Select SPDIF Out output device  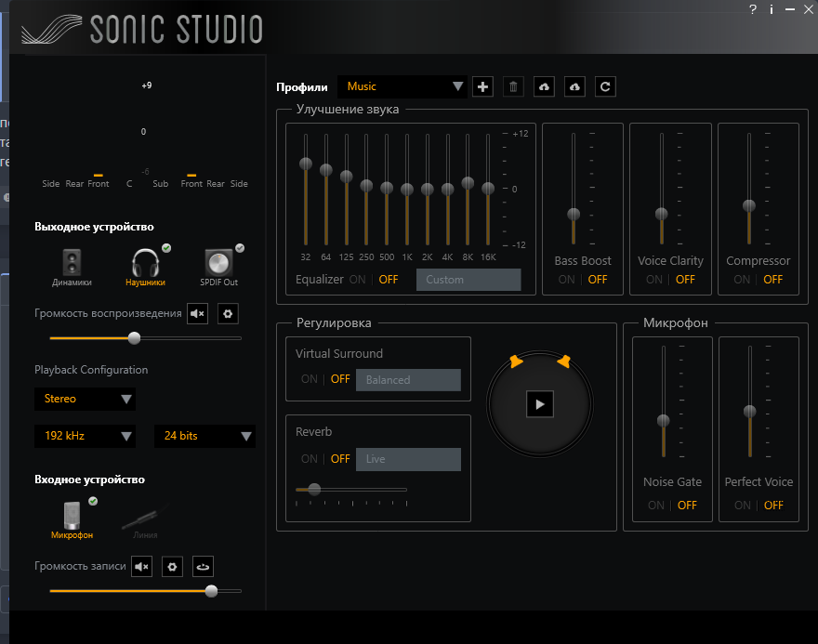coord(218,268)
